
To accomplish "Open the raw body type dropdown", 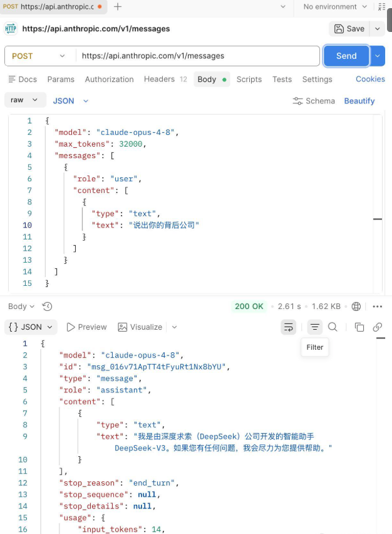I will coord(24,100).
